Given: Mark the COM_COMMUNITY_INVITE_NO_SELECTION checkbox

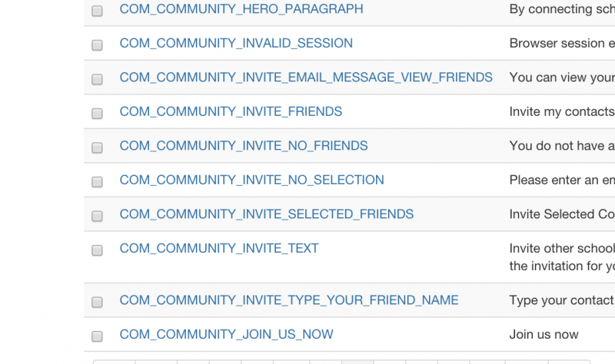Looking at the screenshot, I should 97,182.
